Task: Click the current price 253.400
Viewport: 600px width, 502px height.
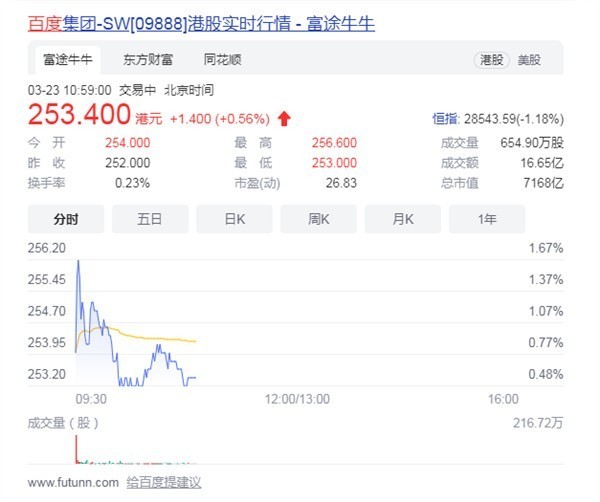Action: pyautogui.click(x=79, y=115)
